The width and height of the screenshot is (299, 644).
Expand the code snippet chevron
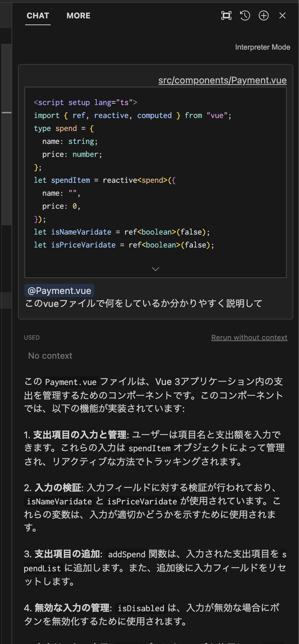[x=156, y=269]
